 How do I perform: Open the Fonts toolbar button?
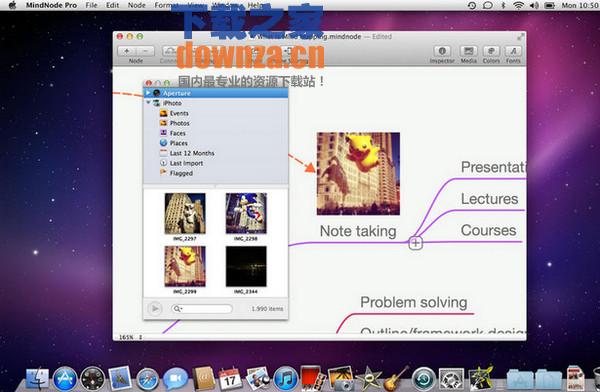(x=513, y=51)
